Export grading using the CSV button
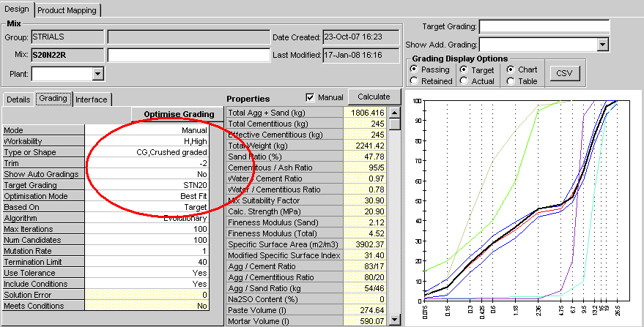644x327 pixels. [x=563, y=73]
